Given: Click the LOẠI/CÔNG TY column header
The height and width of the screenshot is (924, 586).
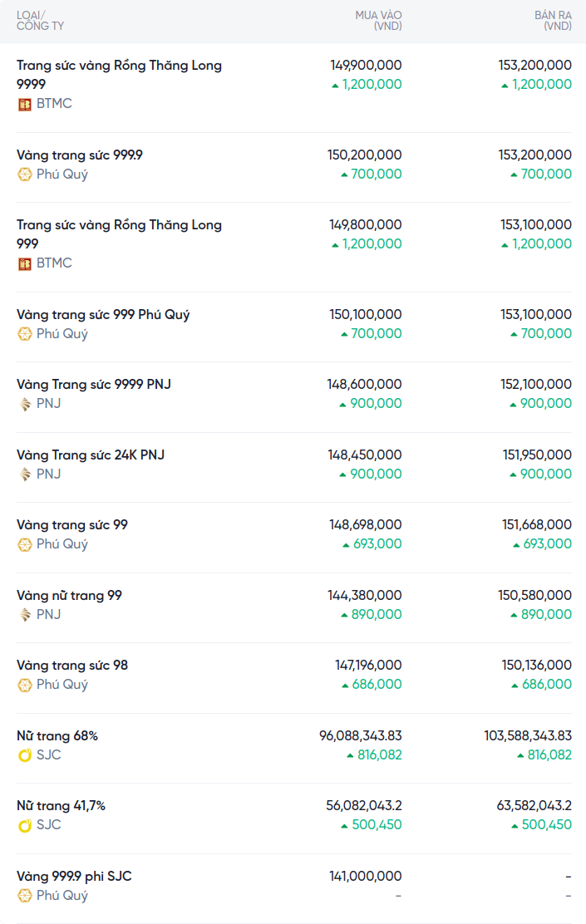Looking at the screenshot, I should (40, 21).
